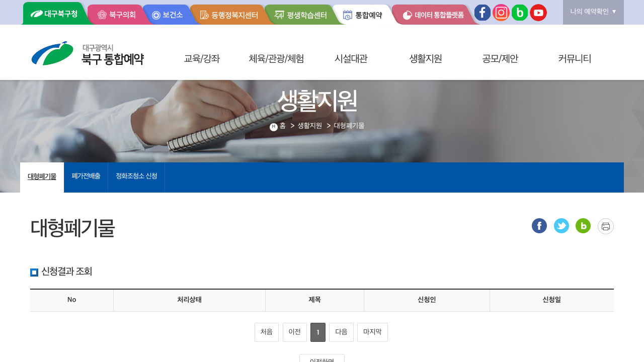Share page via Twitter bird icon

pos(561,226)
